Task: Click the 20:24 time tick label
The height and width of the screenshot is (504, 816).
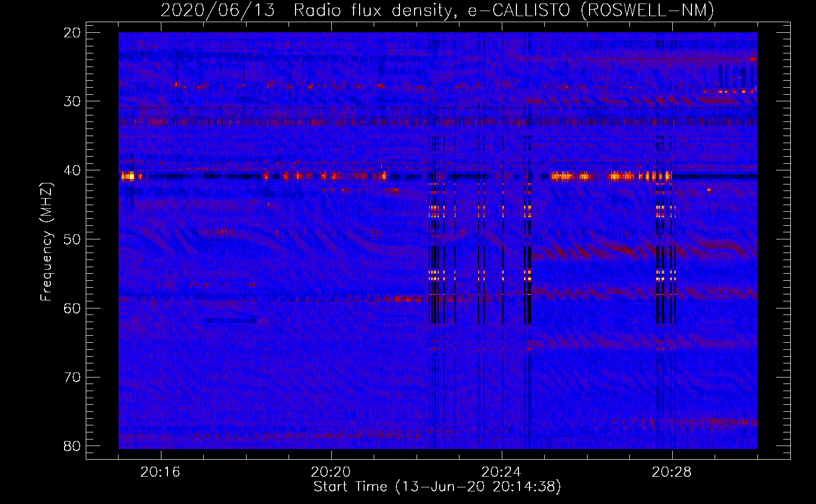Action: (x=501, y=472)
